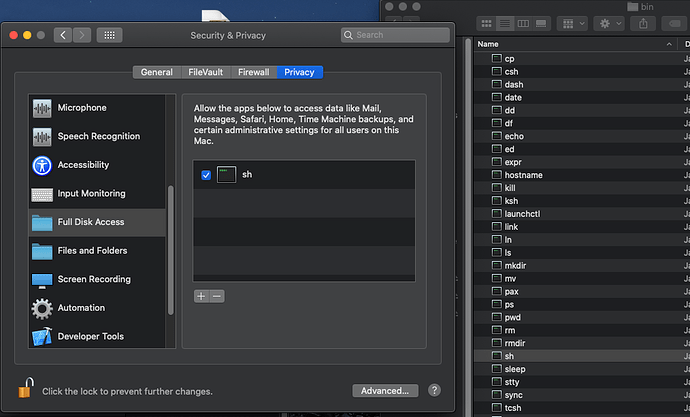Click the plus button to add an app
The width and height of the screenshot is (690, 417).
coord(201,296)
